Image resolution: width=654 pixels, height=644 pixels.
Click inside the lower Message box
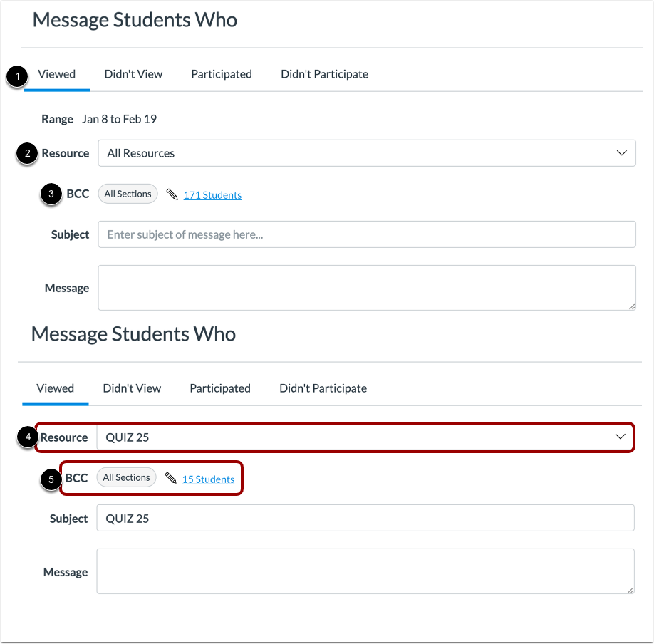365,571
